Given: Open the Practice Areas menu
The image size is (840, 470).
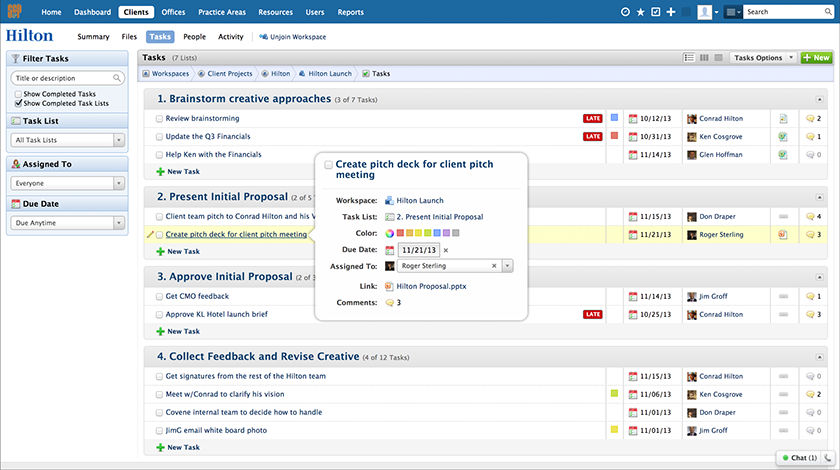Looking at the screenshot, I should pyautogui.click(x=222, y=12).
